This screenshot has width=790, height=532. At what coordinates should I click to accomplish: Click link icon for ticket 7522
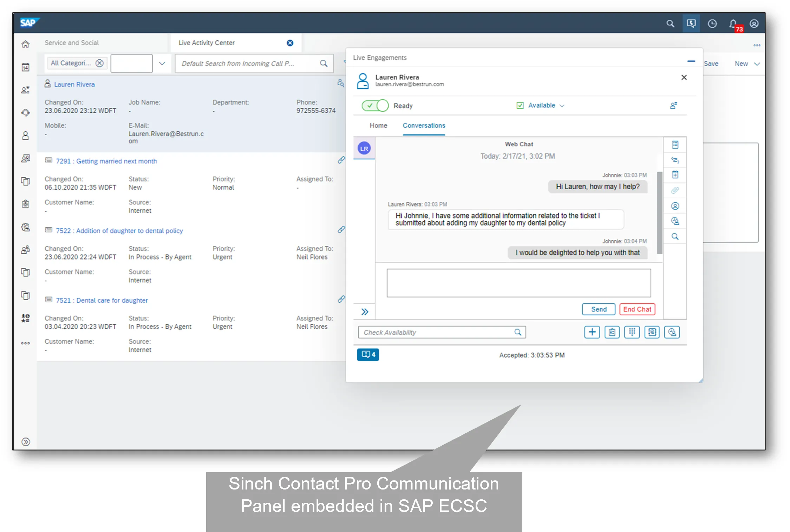[x=341, y=230]
